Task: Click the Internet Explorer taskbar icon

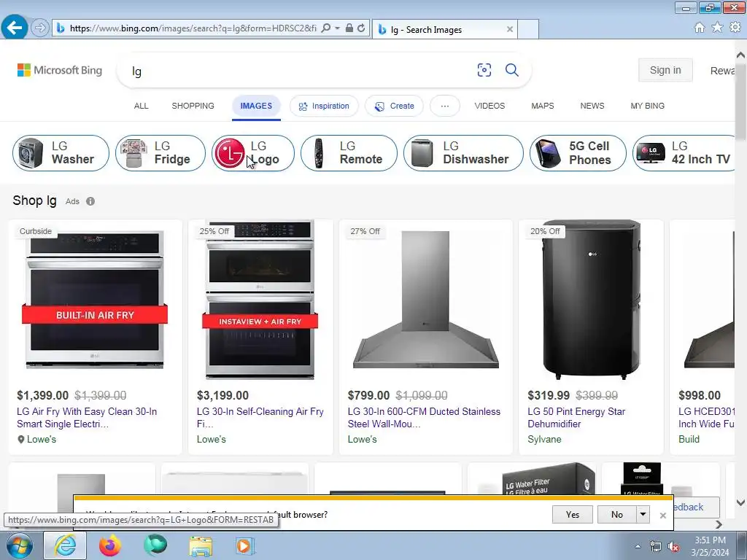Action: (65, 545)
